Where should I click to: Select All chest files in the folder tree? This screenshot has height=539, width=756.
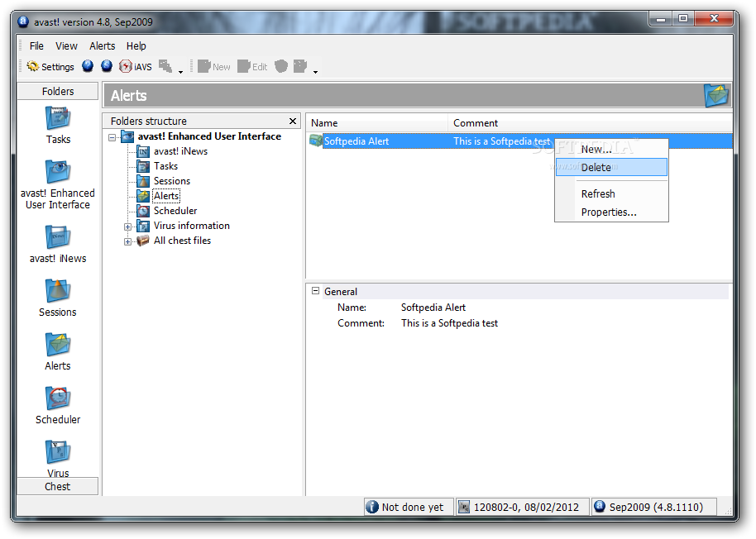click(x=182, y=241)
